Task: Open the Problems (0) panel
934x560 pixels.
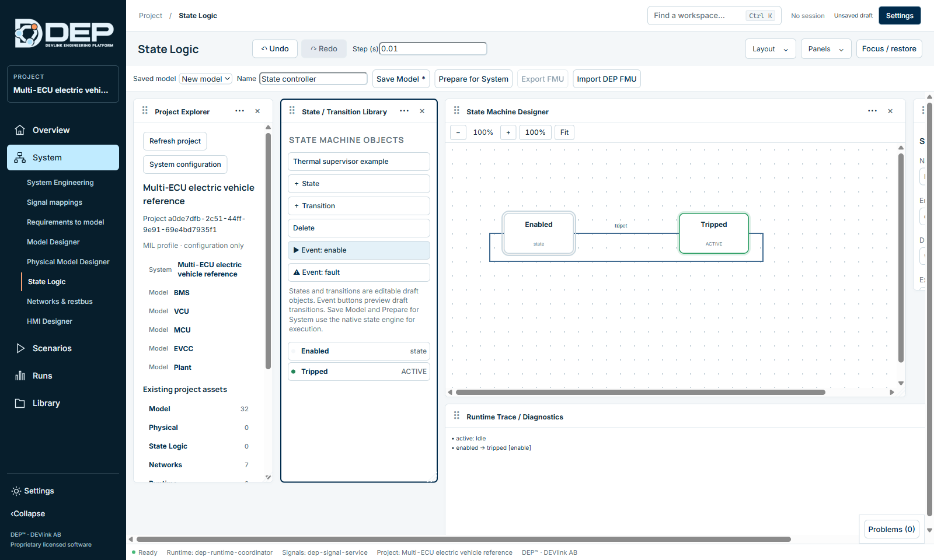Action: point(891,529)
